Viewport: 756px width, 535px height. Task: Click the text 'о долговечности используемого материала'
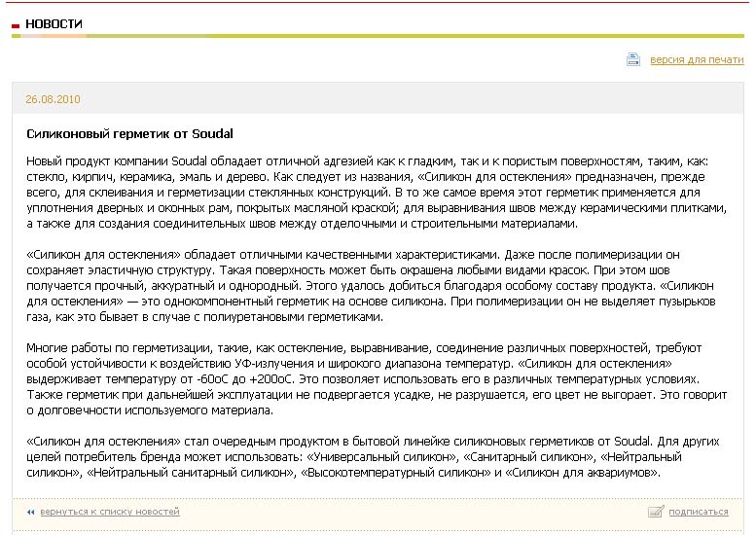pyautogui.click(x=150, y=410)
